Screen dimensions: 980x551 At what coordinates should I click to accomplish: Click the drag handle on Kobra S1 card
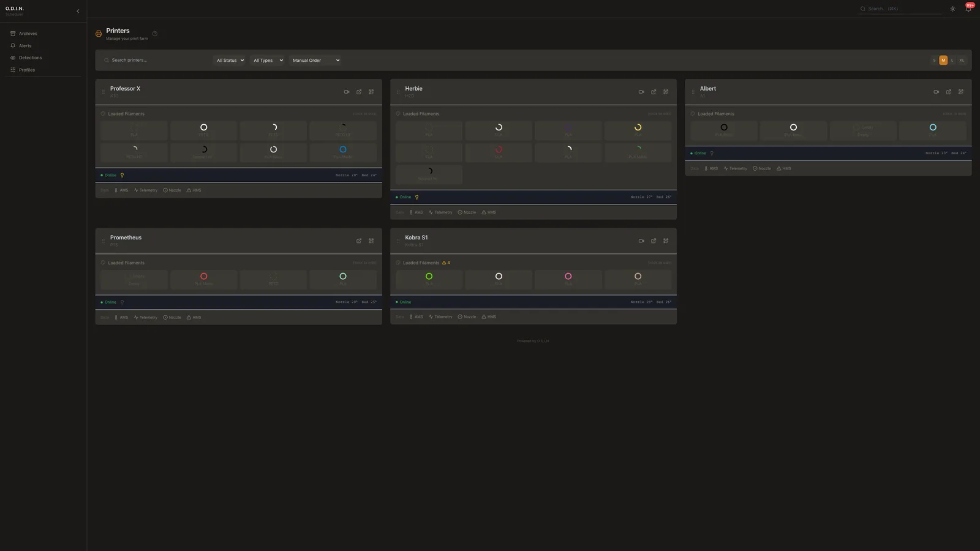click(x=398, y=241)
